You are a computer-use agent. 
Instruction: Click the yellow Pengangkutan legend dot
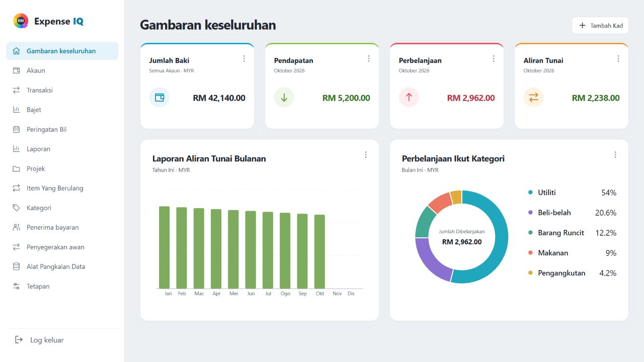[x=530, y=273]
